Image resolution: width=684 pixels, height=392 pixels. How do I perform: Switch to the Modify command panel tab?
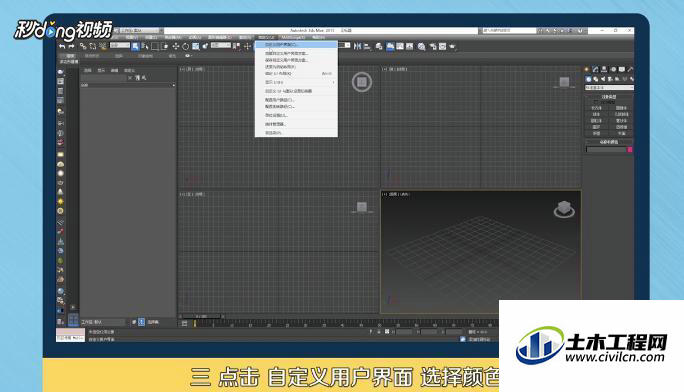(x=595, y=69)
